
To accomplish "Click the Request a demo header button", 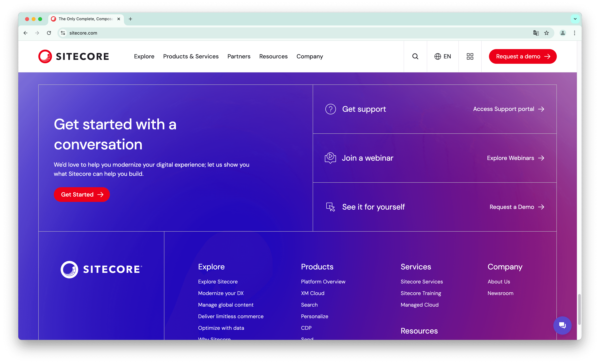I will (x=523, y=57).
